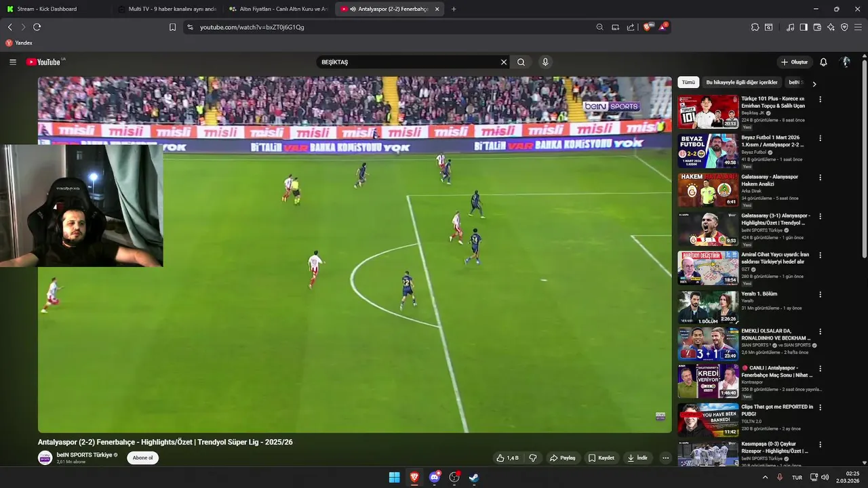The width and height of the screenshot is (868, 488).
Task: Open options for Clips That got me REPORTED video
Action: (x=820, y=408)
